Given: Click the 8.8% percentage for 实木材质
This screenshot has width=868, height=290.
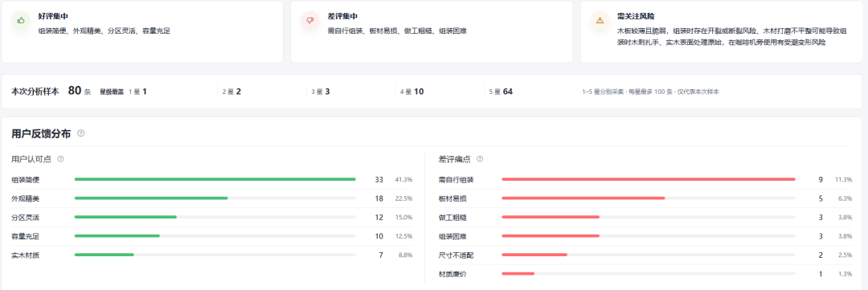Looking at the screenshot, I should pos(405,255).
